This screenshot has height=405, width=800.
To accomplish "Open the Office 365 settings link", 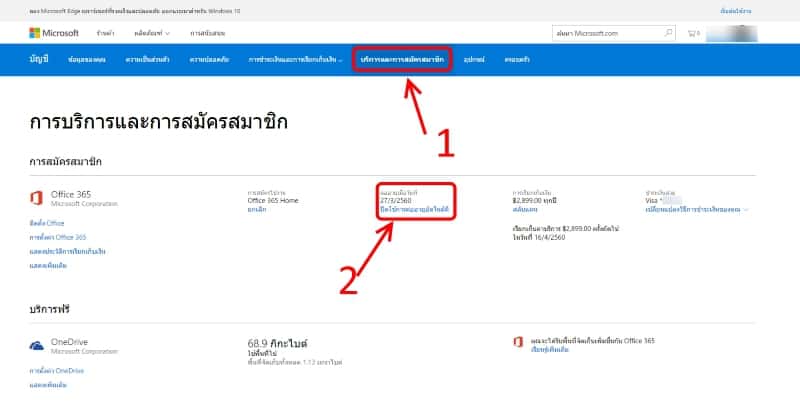I will tap(58, 237).
